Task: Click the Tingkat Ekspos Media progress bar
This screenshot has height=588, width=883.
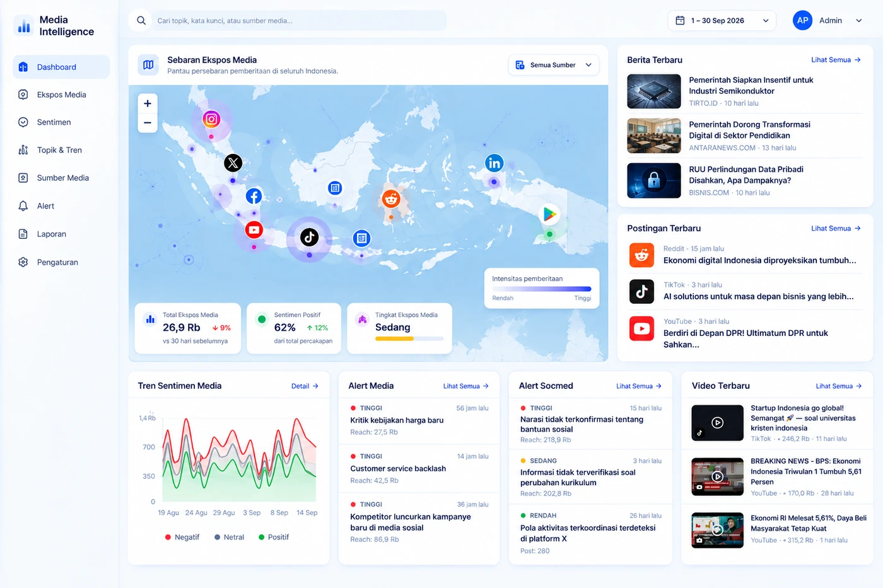Action: click(x=409, y=338)
